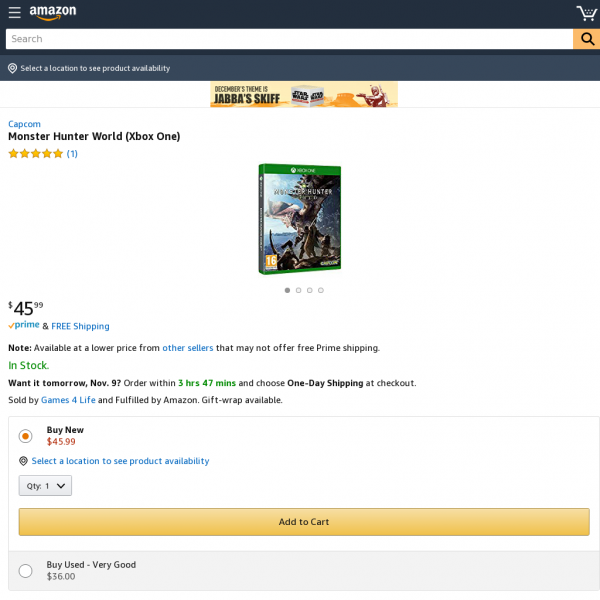Screen dimensions: 600x600
Task: Click the location pin in header bar
Action: click(x=12, y=68)
